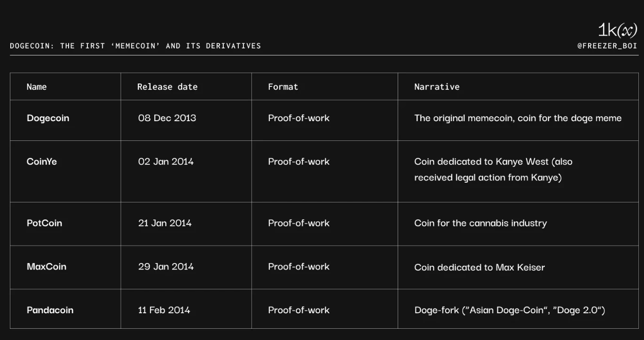Click Proof-of-work in the Pandacoin row

[x=298, y=310]
